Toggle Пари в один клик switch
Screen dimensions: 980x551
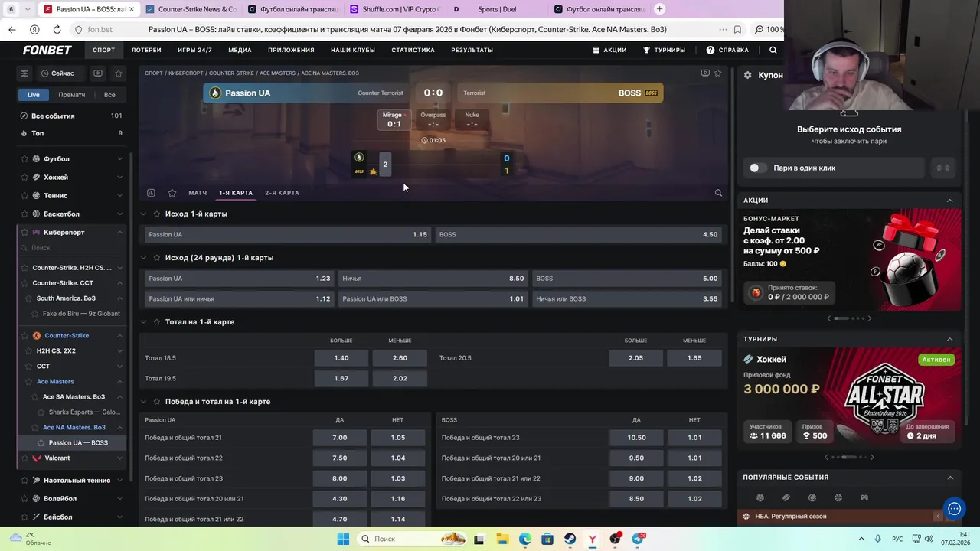coord(757,168)
